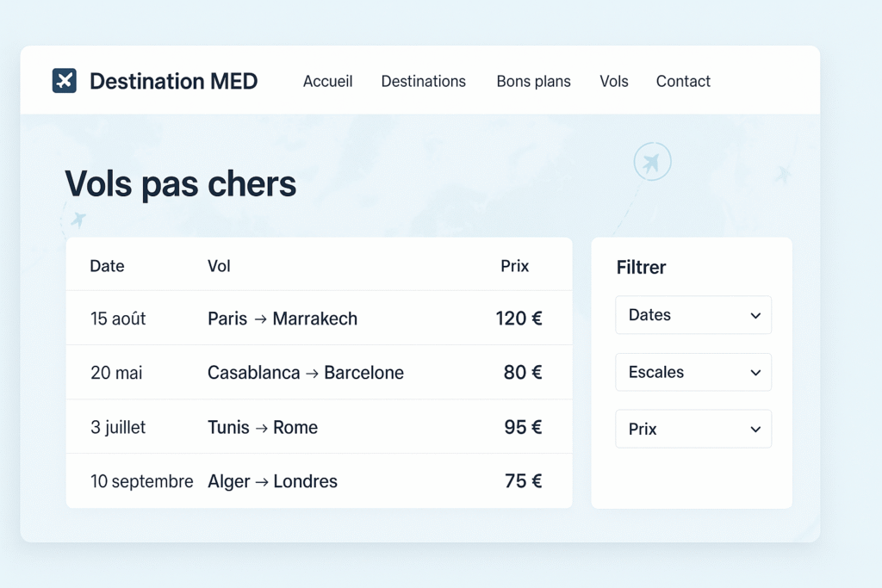Choose the Casablanca → Barcelone flight
The width and height of the screenshot is (882, 588).
(306, 373)
